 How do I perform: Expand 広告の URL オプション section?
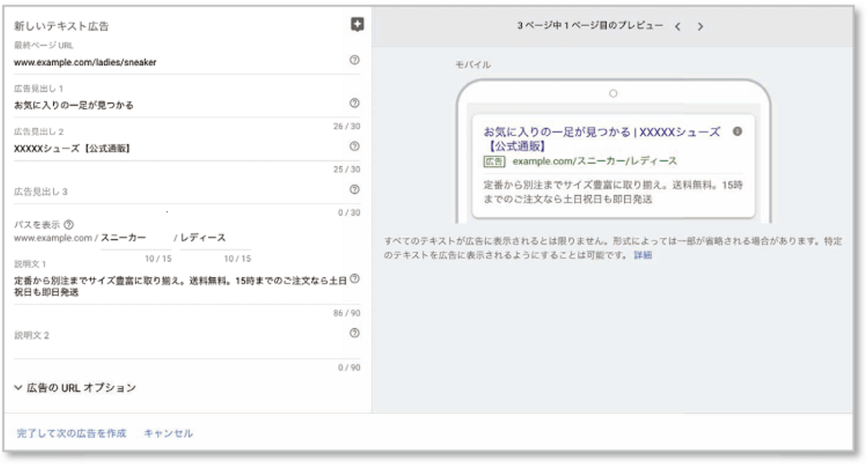point(75,388)
